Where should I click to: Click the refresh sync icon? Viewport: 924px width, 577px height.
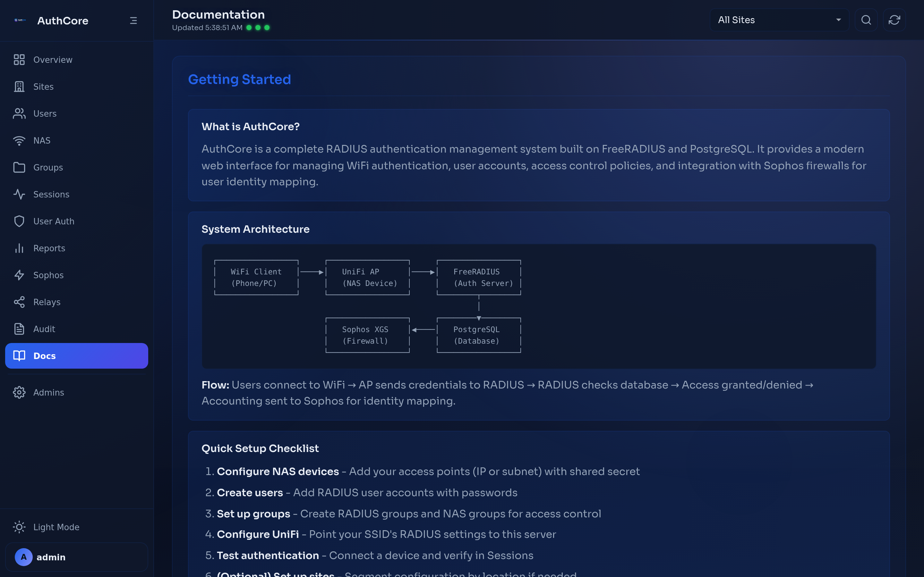pyautogui.click(x=894, y=20)
